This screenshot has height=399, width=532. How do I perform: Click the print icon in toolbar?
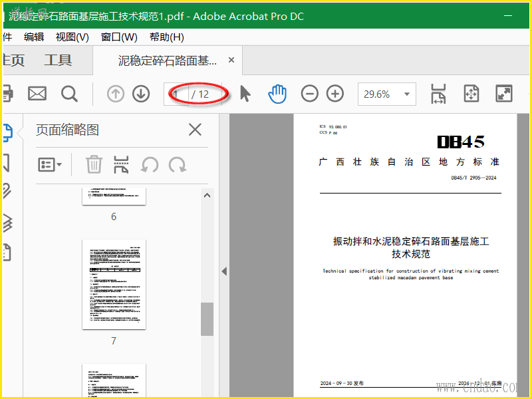[x=7, y=93]
